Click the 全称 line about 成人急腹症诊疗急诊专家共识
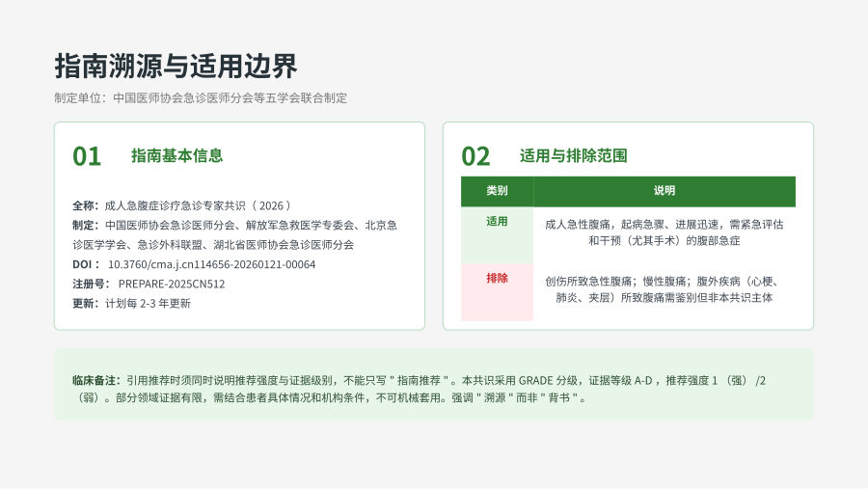Image resolution: width=868 pixels, height=489 pixels. [181, 205]
